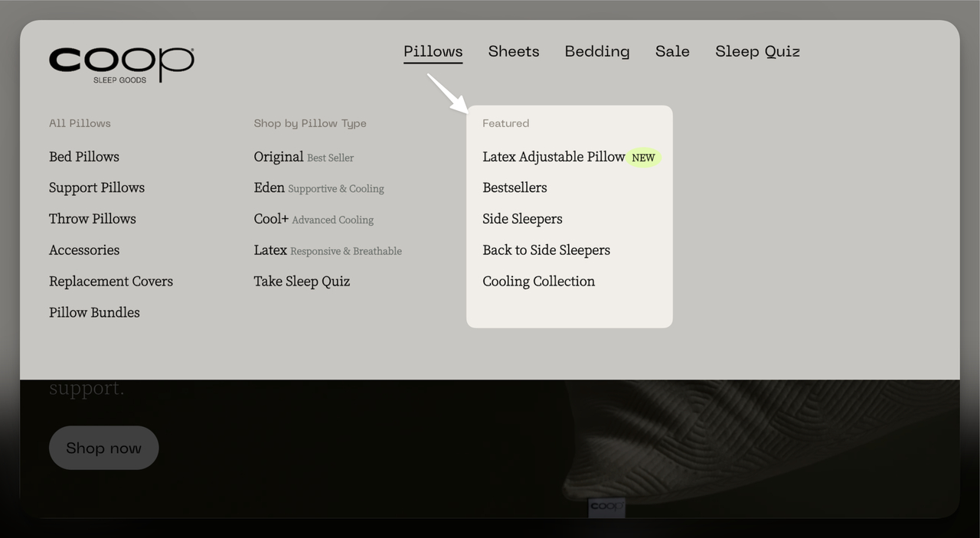Click the Coop Sleep Goods logo
The width and height of the screenshot is (980, 538).
pyautogui.click(x=120, y=64)
